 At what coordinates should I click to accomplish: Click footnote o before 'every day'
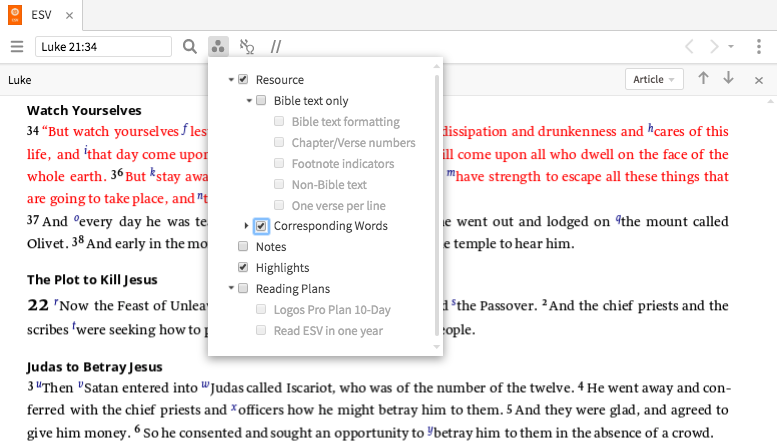76,218
